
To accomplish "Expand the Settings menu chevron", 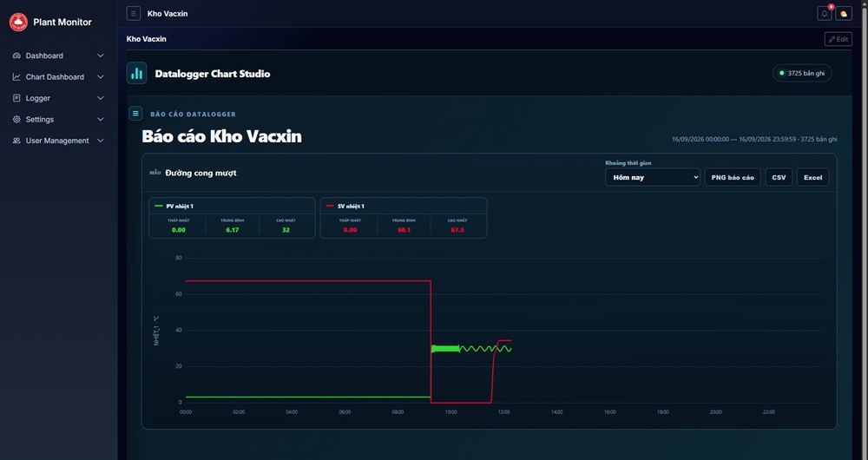I will click(100, 120).
